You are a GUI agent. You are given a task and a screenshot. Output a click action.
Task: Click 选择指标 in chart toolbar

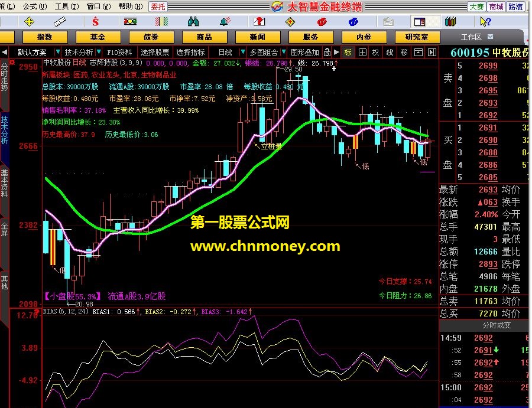(x=191, y=52)
